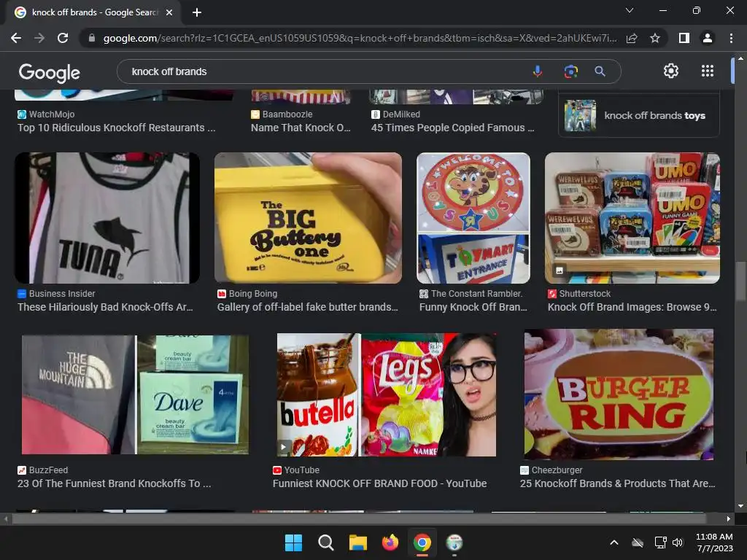Viewport: 747px width, 560px height.
Task: Open Gallery of off-label fake butter brands
Action: [307, 307]
